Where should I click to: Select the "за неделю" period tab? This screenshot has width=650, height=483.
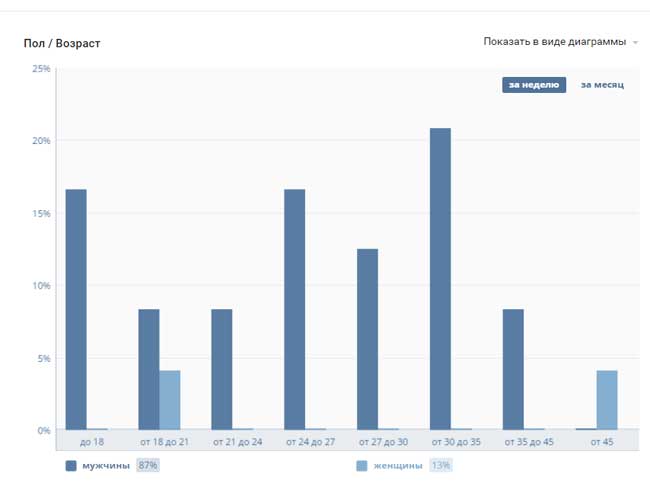tap(533, 85)
